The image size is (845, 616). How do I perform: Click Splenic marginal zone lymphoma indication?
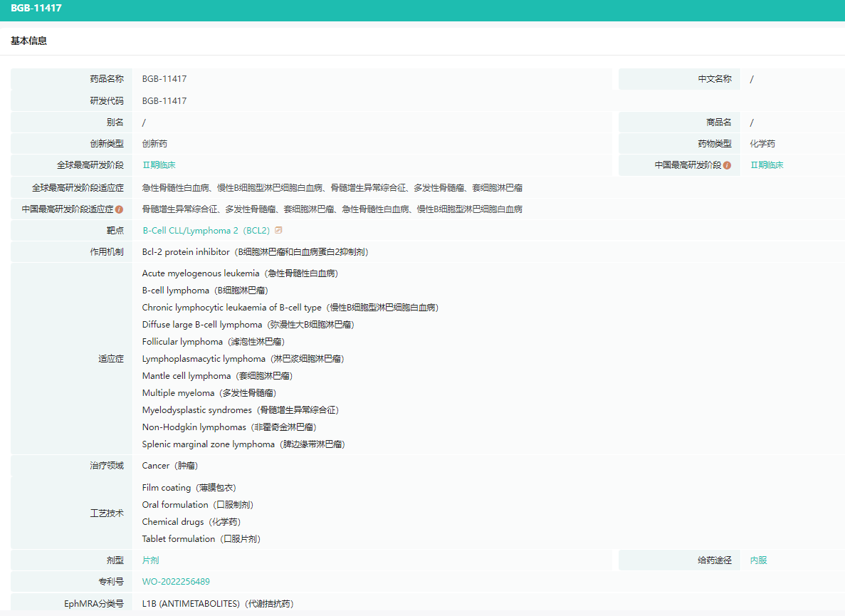[x=243, y=444]
